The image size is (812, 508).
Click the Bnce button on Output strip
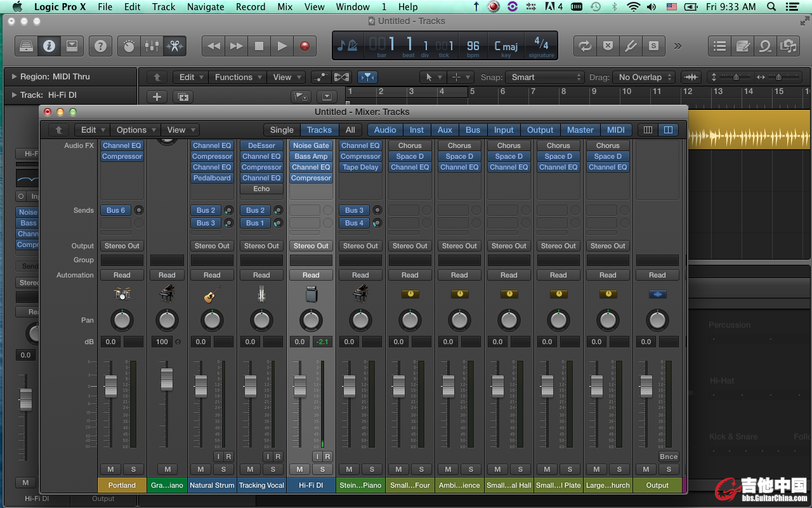pos(668,457)
